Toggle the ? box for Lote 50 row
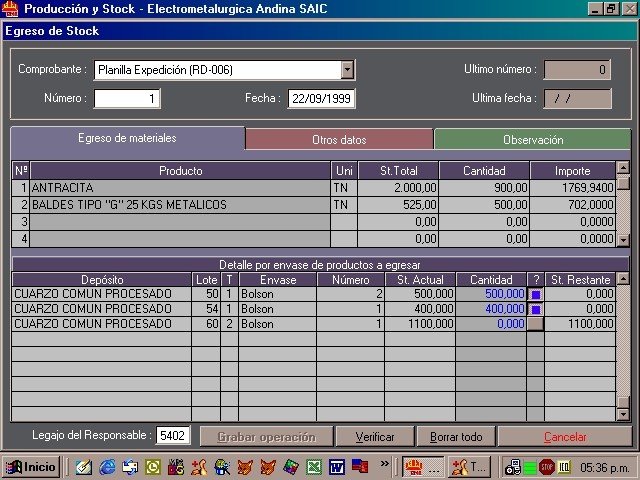The width and height of the screenshot is (640, 480). (x=536, y=294)
